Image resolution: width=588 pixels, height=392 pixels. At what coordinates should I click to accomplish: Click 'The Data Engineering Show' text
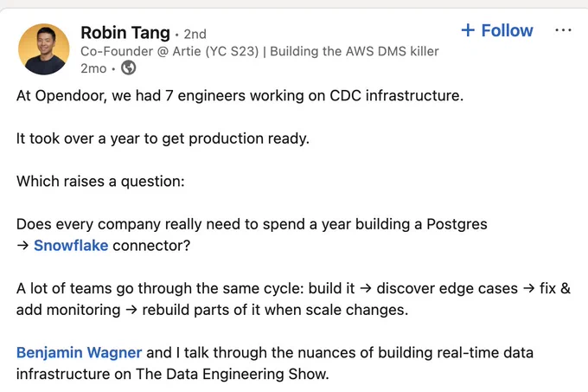232,374
